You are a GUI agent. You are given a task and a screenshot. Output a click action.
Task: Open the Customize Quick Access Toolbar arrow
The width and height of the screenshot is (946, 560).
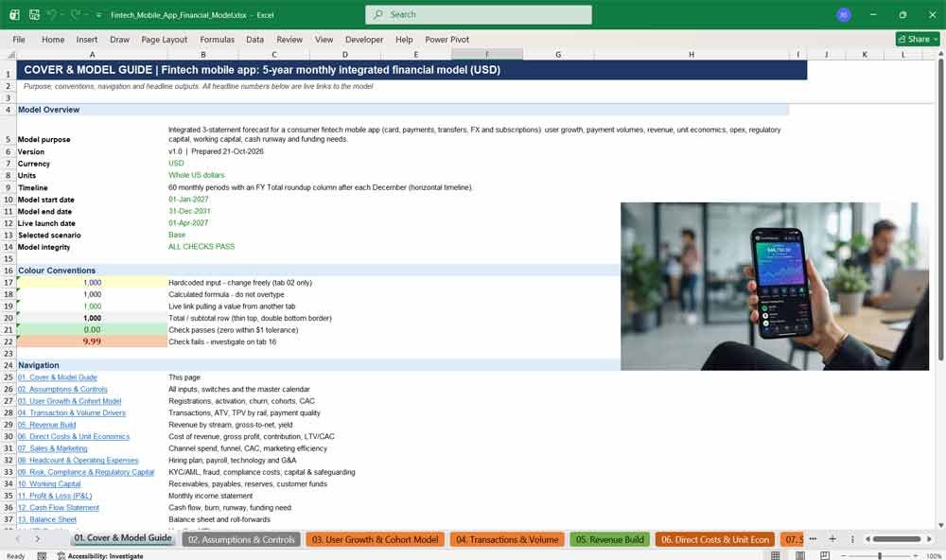pos(98,15)
